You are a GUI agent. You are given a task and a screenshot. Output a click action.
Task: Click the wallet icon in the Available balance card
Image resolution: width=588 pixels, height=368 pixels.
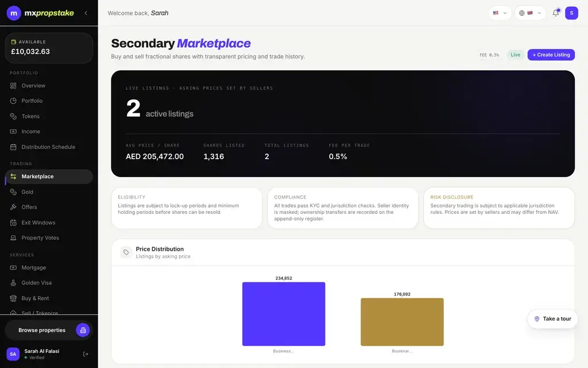pos(14,42)
